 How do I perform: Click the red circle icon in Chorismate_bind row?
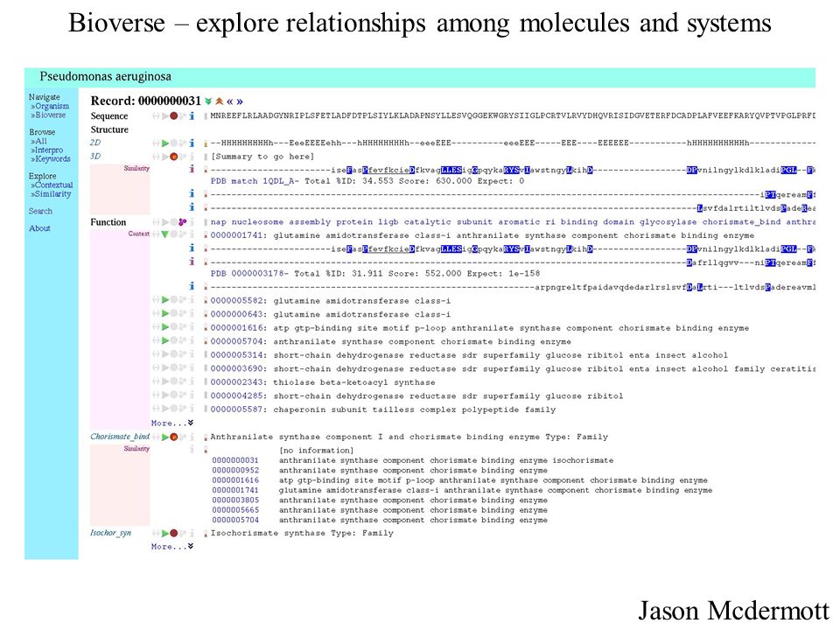click(173, 437)
